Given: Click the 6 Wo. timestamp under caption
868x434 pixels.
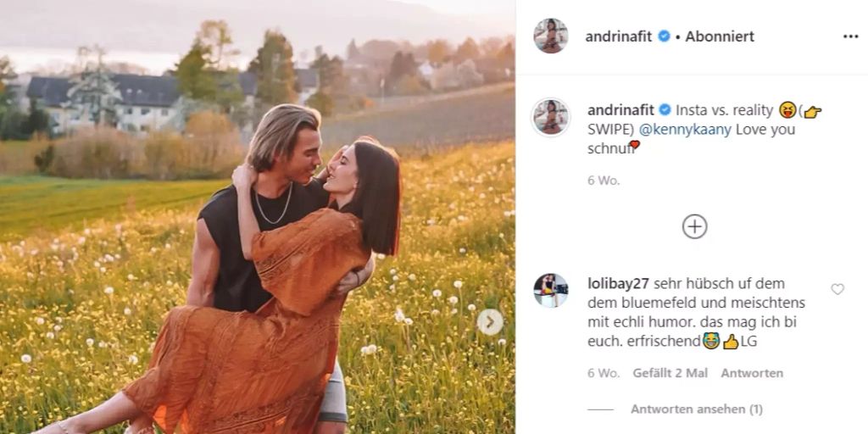Looking at the screenshot, I should coord(604,181).
